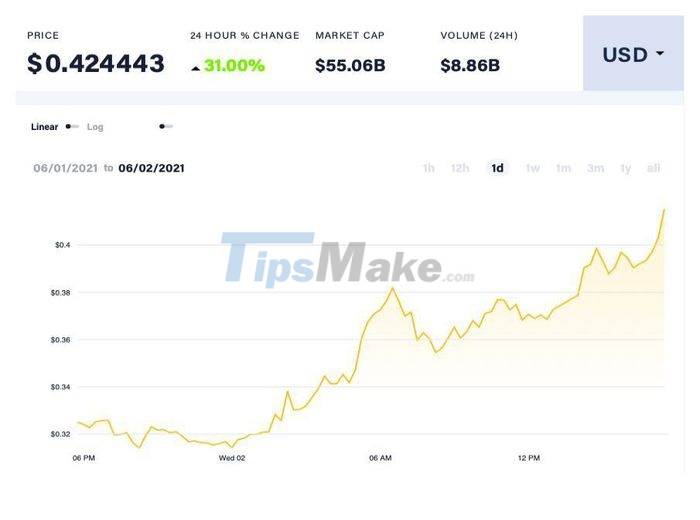700x520 pixels.
Task: Select the 1h time range
Action: pos(428,168)
